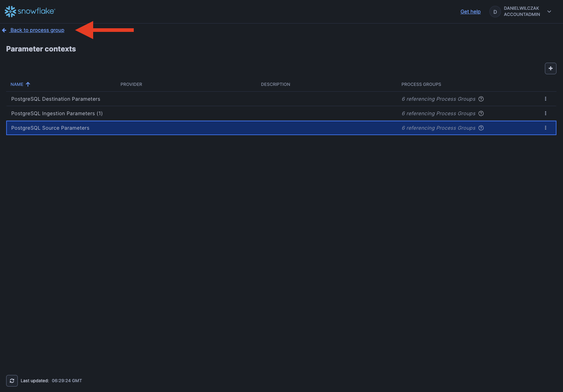
Task: Open actions menu for PostgreSQL Destination Parameters
Action: 545,99
